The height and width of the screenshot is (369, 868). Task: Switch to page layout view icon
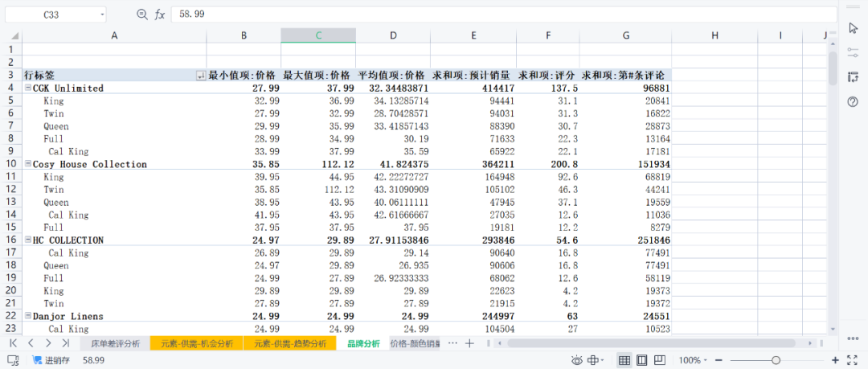pyautogui.click(x=641, y=360)
